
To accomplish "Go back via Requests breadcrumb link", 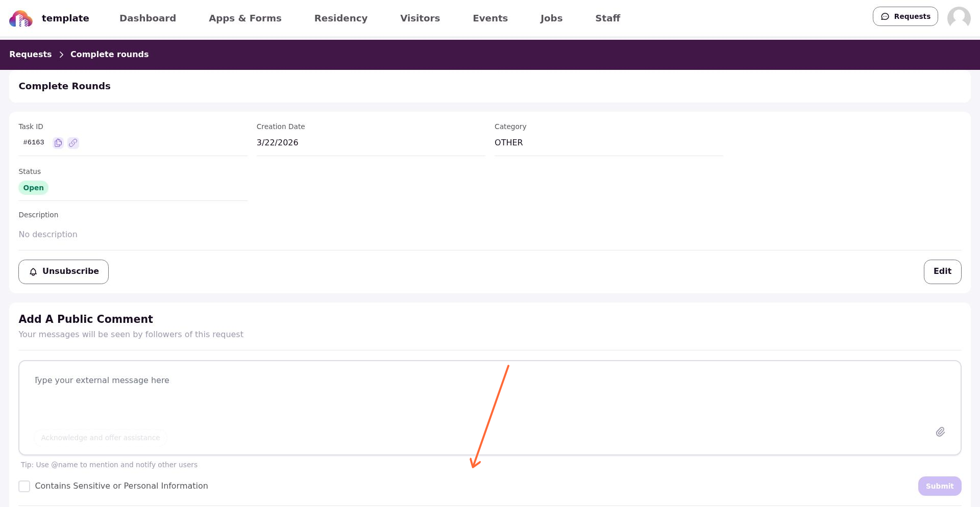I will 31,55.
